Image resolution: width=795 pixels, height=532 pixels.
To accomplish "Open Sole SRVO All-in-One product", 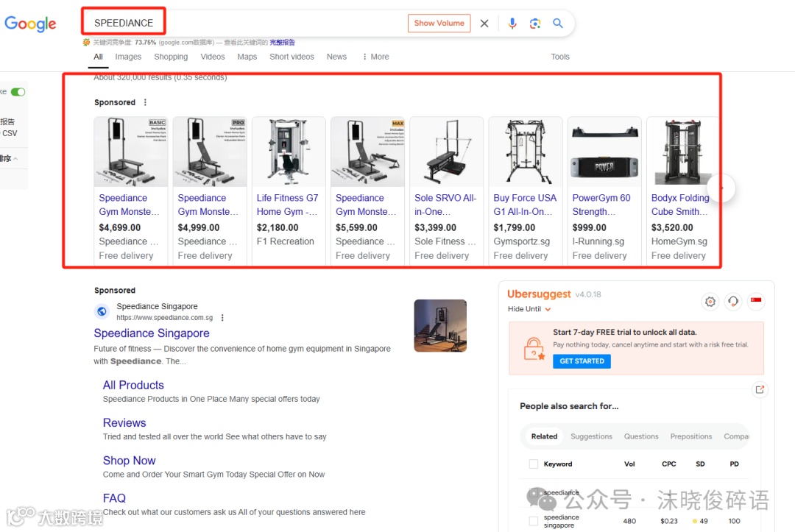I will (x=447, y=190).
